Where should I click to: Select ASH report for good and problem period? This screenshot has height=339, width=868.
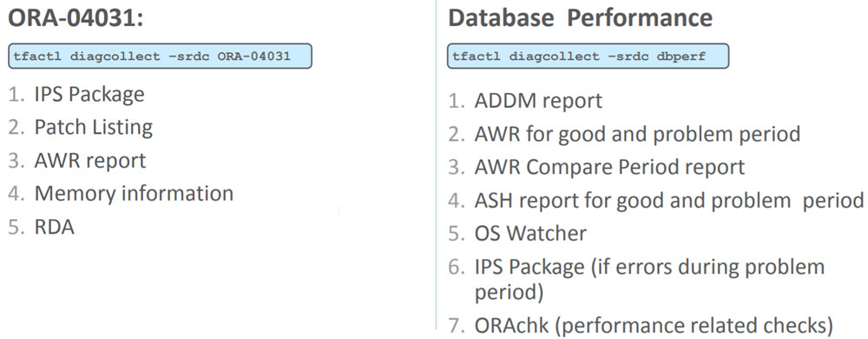(x=669, y=201)
